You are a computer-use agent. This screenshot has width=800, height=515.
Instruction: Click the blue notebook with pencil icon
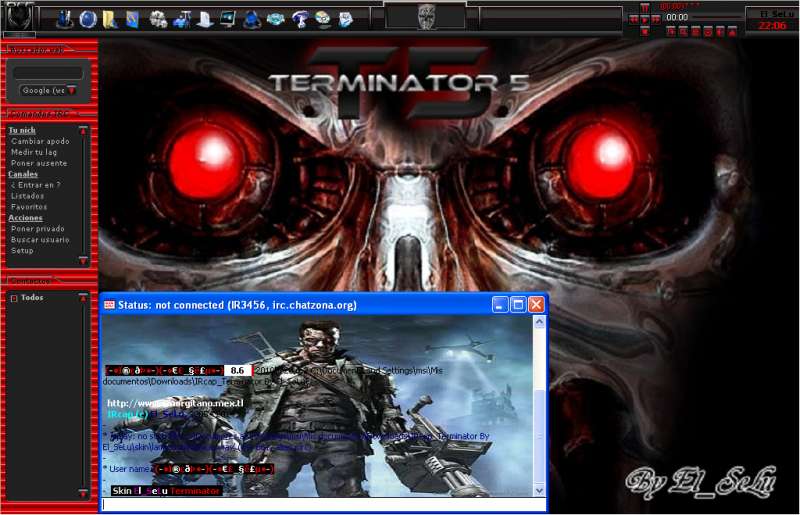tap(132, 19)
